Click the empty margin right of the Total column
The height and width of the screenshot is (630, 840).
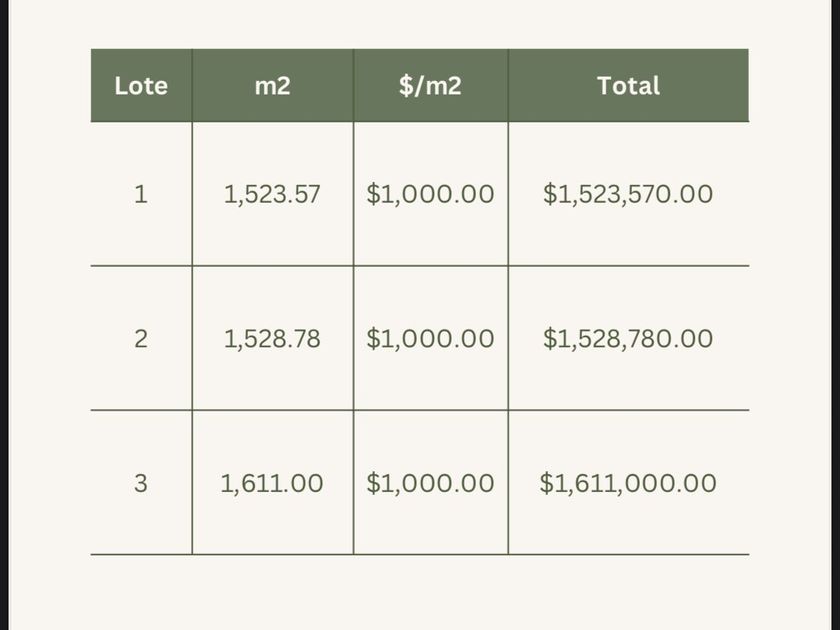790,300
